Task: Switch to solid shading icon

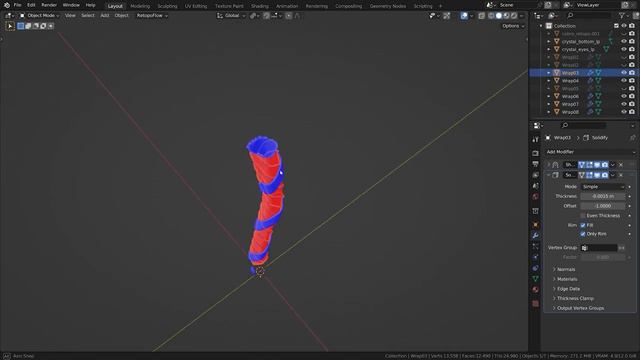Action: 499,16
